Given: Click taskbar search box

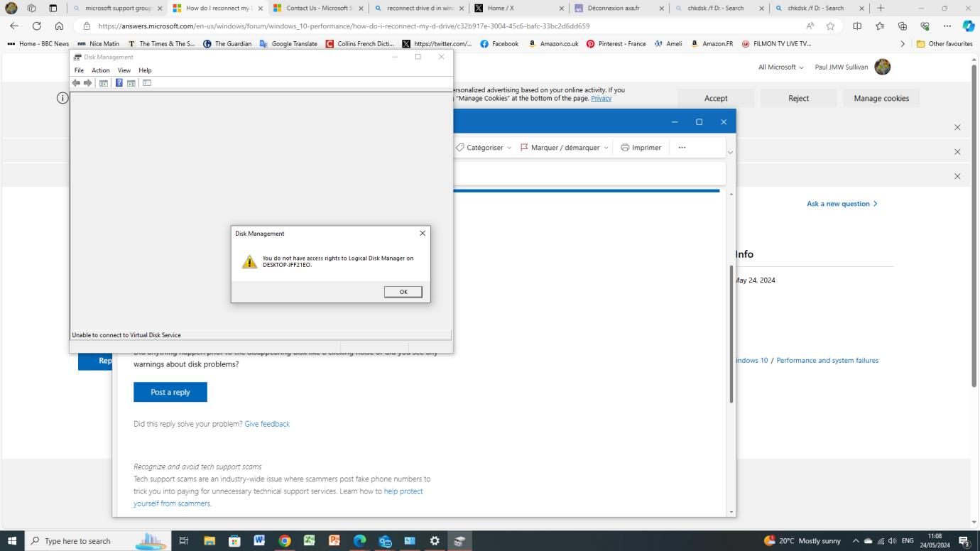Looking at the screenshot, I should tap(98, 541).
